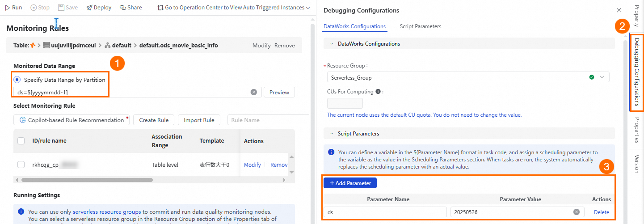Close the Debugging Configurations panel

tap(619, 10)
